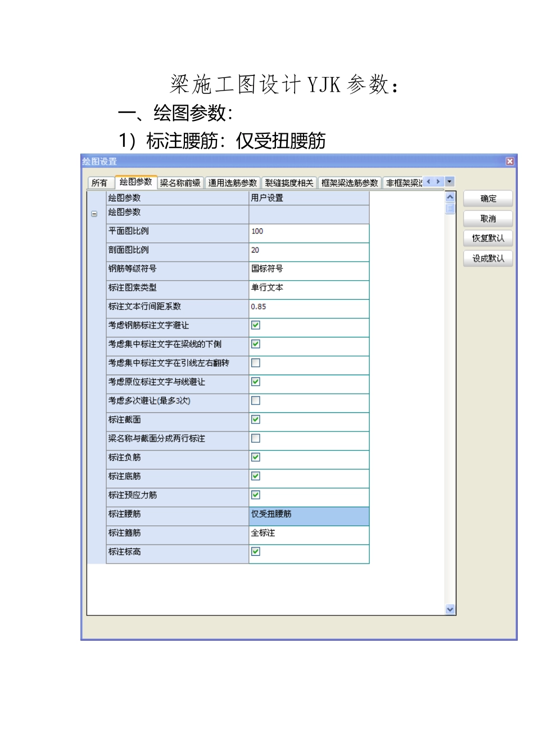
Task: Select the 剖面图比例 row label
Action: point(178,252)
